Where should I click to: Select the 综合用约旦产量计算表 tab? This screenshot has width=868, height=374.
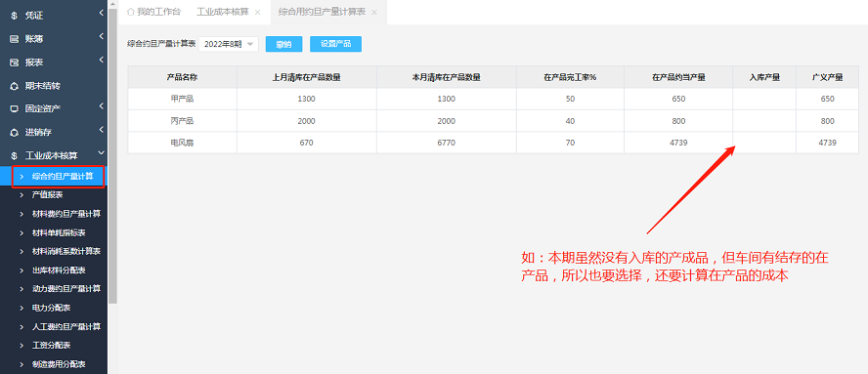322,12
